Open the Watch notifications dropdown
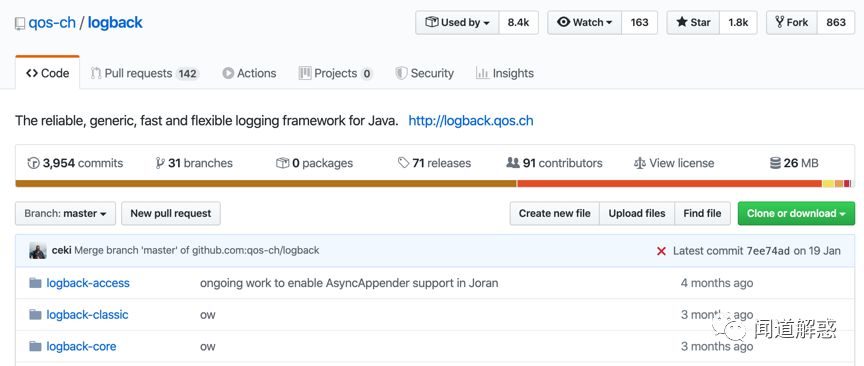This screenshot has height=366, width=864. (x=585, y=23)
